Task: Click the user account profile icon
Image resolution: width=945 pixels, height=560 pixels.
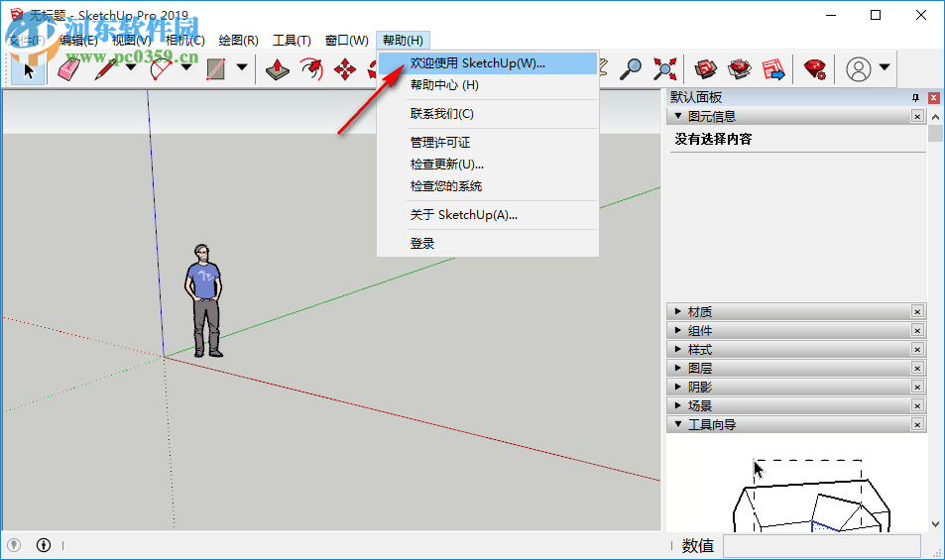Action: [858, 69]
